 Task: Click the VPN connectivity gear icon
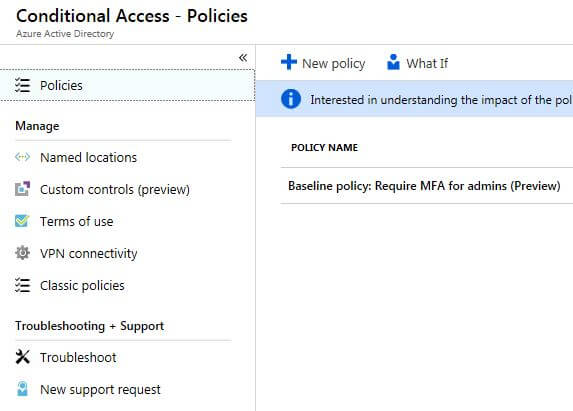(22, 253)
